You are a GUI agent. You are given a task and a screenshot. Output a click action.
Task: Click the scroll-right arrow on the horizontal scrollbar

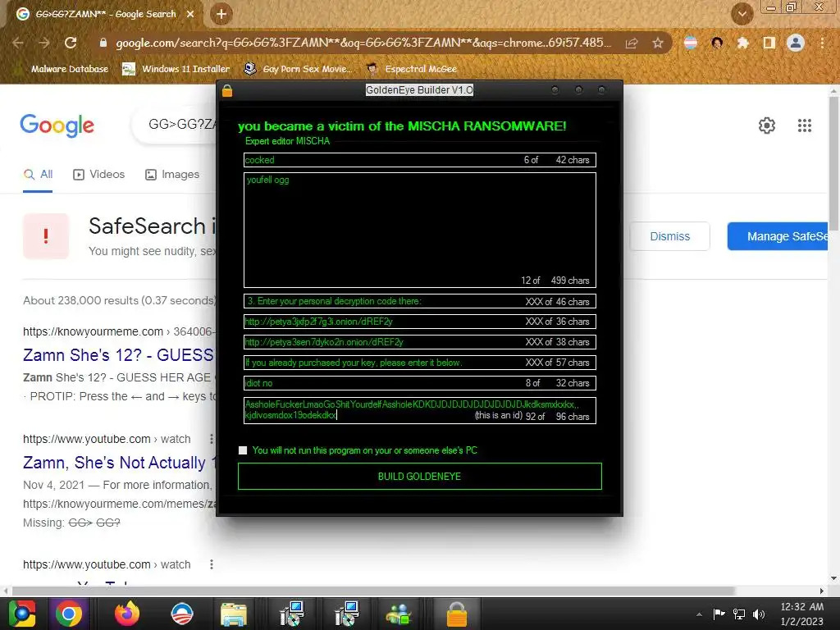pyautogui.click(x=822, y=591)
